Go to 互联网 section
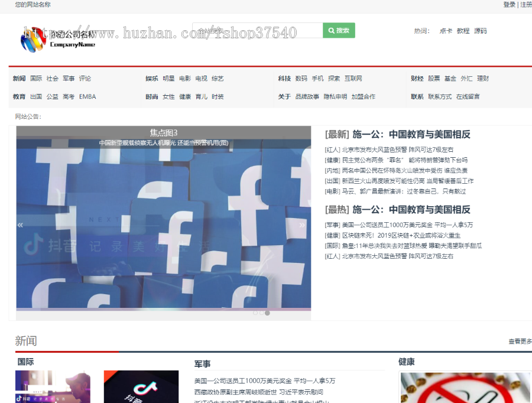The height and width of the screenshot is (403, 532). [353, 79]
